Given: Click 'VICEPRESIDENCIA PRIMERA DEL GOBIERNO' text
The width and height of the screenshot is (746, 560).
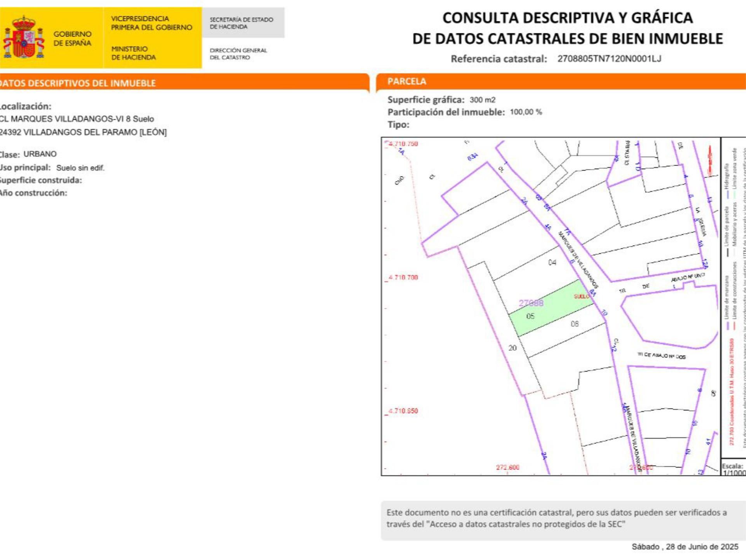Looking at the screenshot, I should [x=152, y=23].
